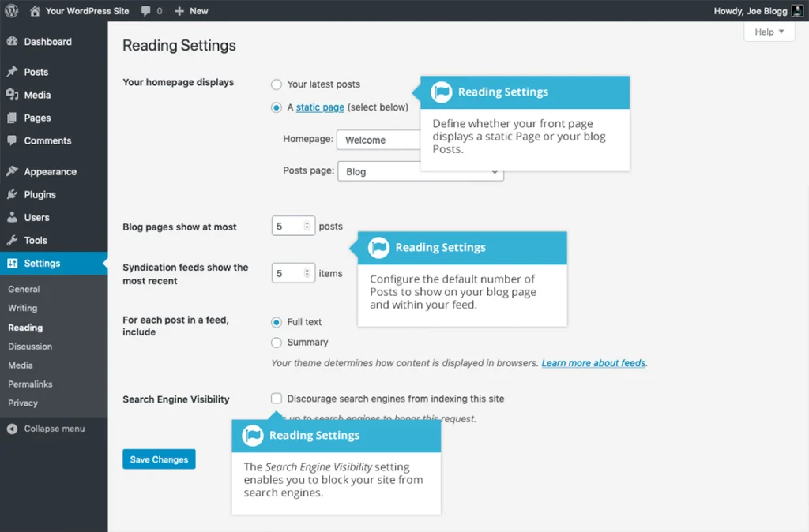809x532 pixels.
Task: Click the Save Changes button
Action: pos(159,459)
